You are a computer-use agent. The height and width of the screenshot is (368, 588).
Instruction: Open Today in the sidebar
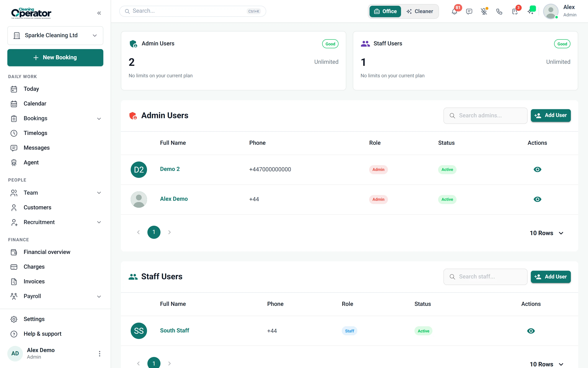click(x=55, y=89)
